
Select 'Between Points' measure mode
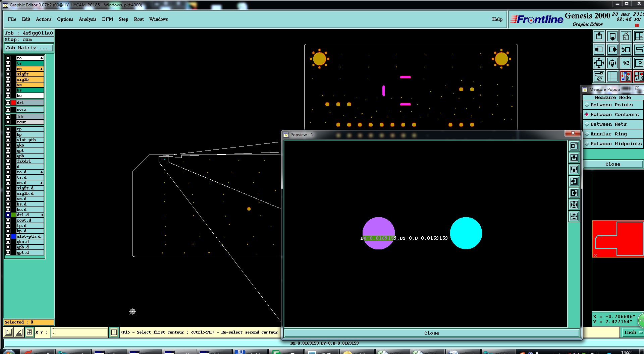click(613, 105)
